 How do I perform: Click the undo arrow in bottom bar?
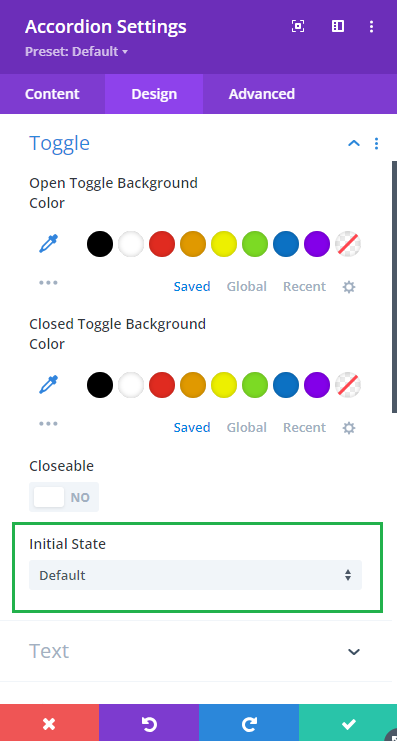coord(149,723)
